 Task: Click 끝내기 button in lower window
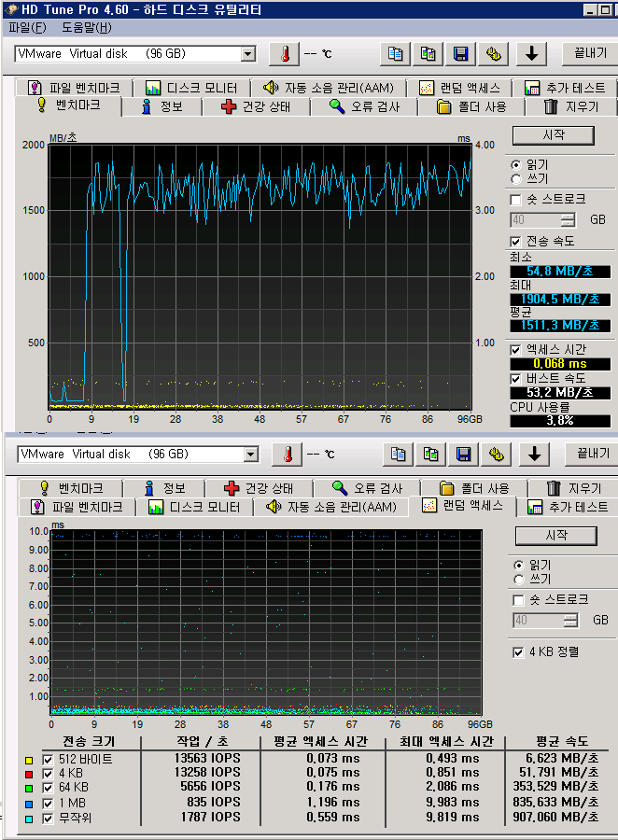(592, 454)
